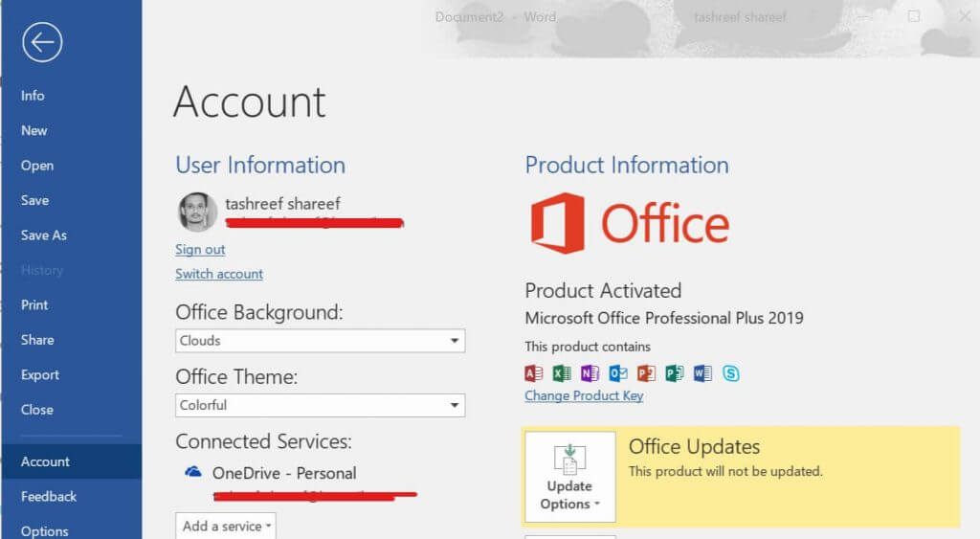Select New in the sidebar

tap(33, 131)
